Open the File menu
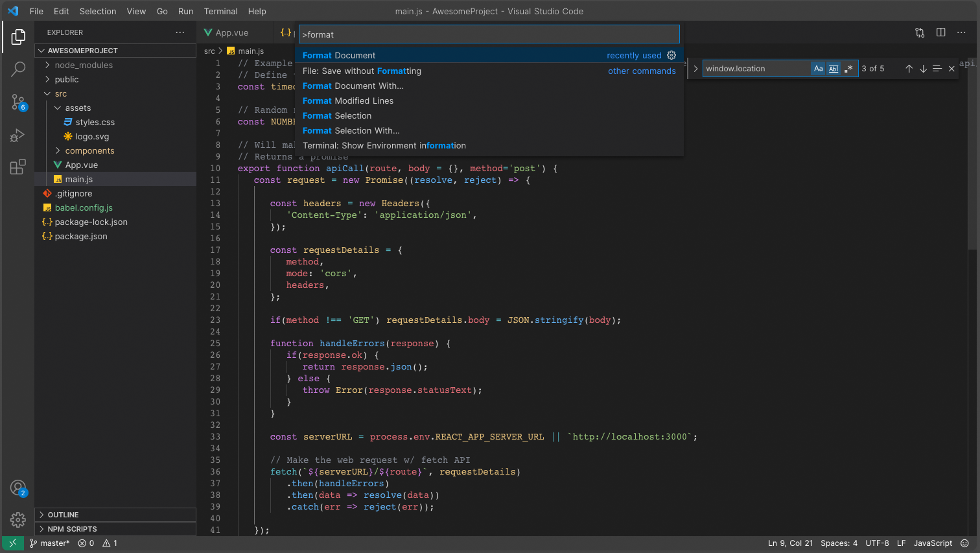The height and width of the screenshot is (553, 980). pos(36,11)
